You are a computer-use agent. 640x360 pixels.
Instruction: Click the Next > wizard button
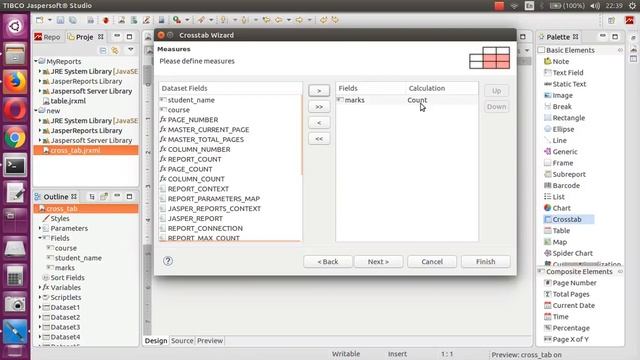click(x=378, y=262)
